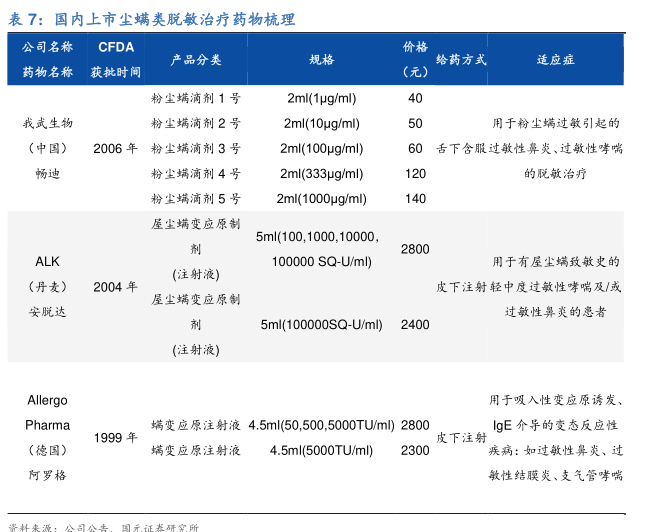Select the '规格' column header

(x=321, y=59)
